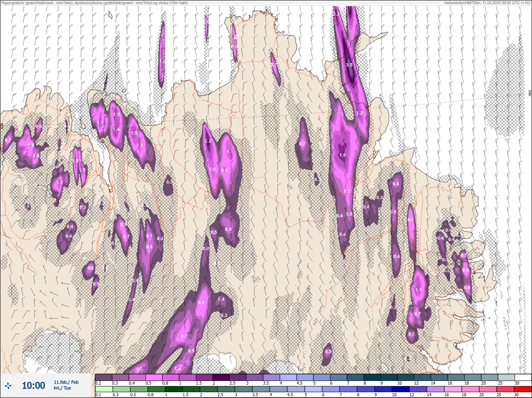This screenshot has height=398, width=532.
Task: Pick the lower legend dark green swatch labeled 1
Action: 173,389
